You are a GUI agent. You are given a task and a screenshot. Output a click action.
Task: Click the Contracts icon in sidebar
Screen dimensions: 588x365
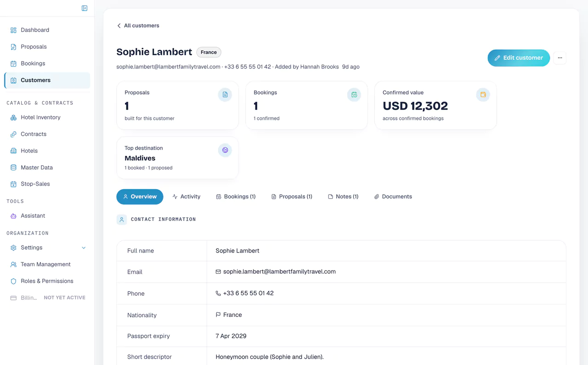(13, 134)
